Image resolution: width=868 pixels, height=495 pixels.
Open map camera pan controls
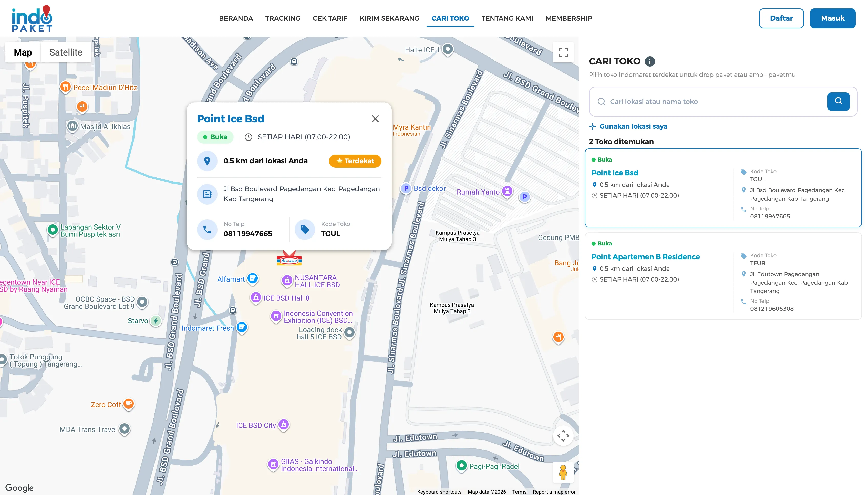click(x=563, y=436)
